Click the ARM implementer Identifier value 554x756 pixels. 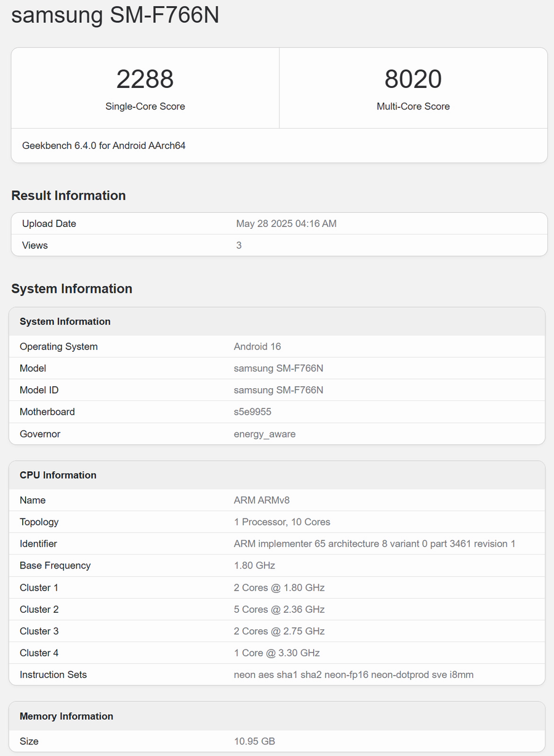tap(374, 544)
